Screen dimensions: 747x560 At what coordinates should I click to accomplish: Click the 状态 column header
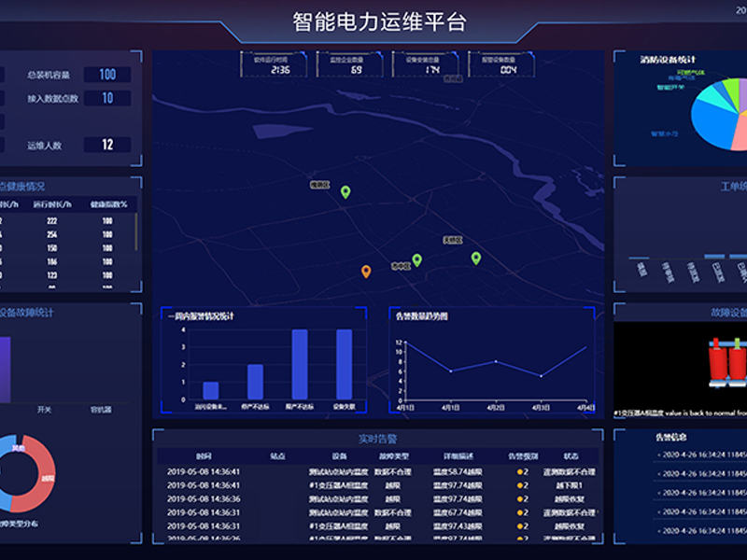click(571, 456)
